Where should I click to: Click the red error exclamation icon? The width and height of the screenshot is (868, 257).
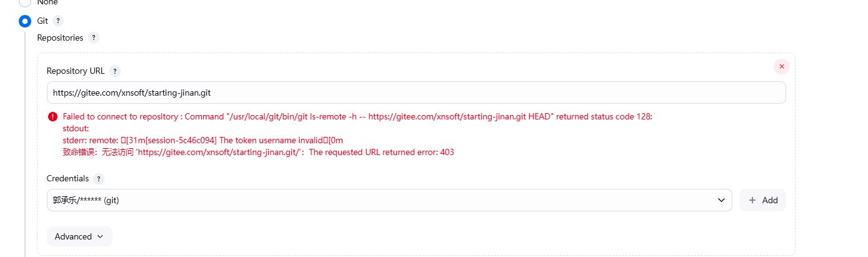pos(52,116)
